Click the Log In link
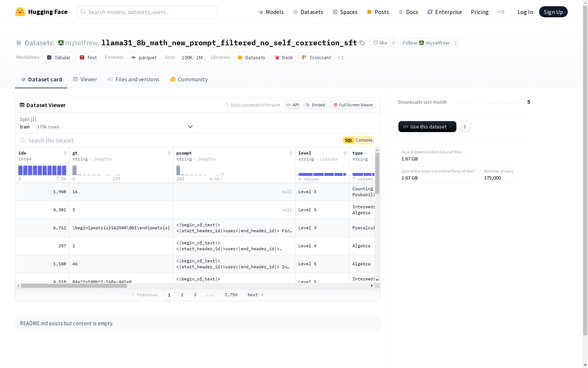The height and width of the screenshot is (368, 588). pyautogui.click(x=525, y=12)
